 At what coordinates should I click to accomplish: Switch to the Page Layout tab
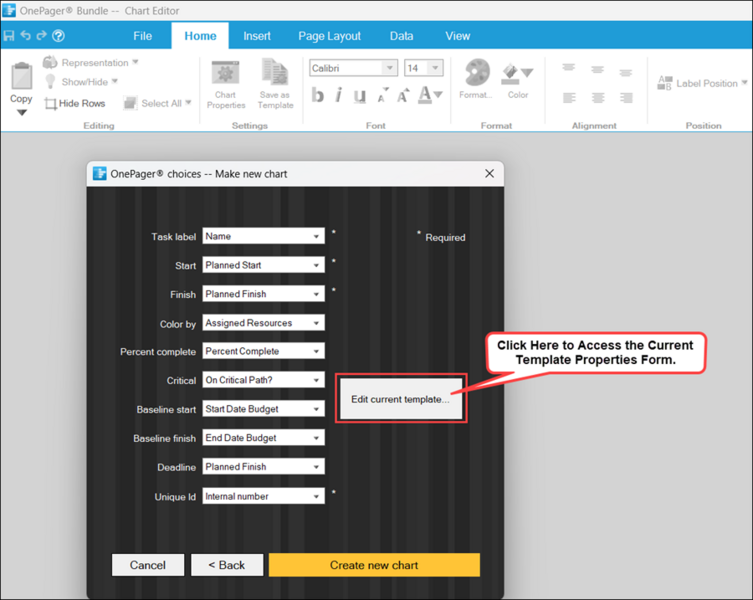click(329, 36)
